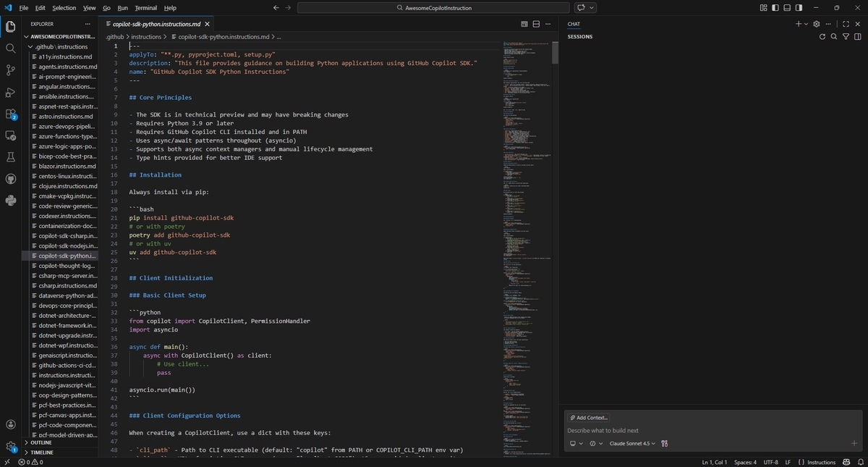Toggle bottom panel visibility
The width and height of the screenshot is (868, 467).
pyautogui.click(x=787, y=7)
